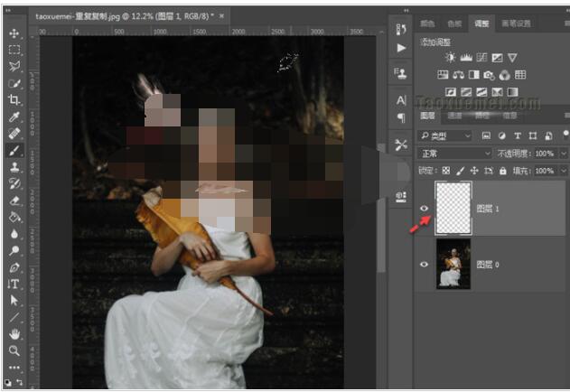Switch to the 颜色 tab
The image size is (570, 392).
(x=427, y=24)
